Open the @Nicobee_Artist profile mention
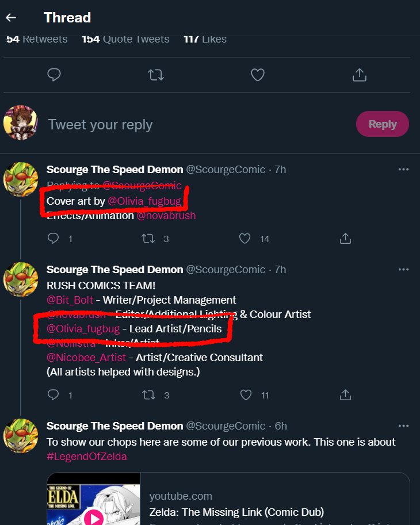Viewport: 420px width, 525px height. (x=86, y=357)
